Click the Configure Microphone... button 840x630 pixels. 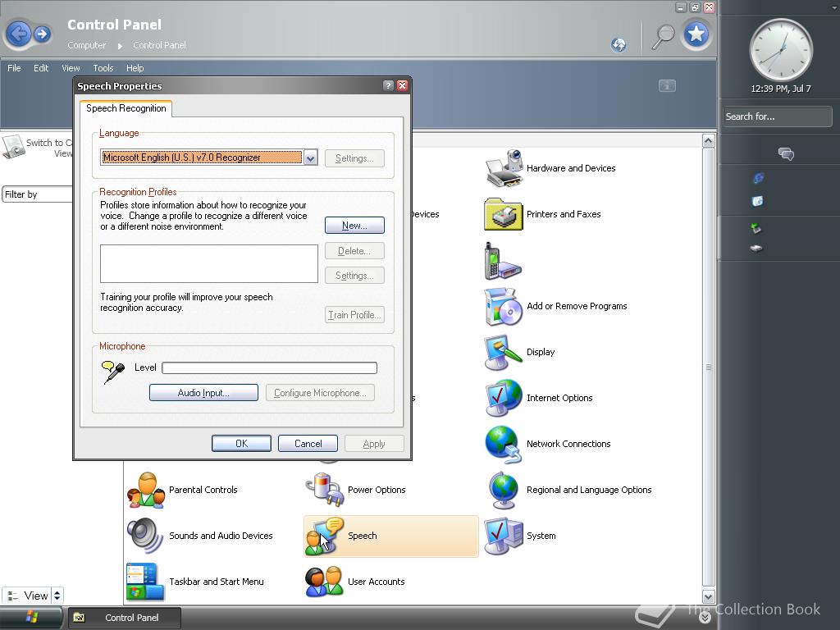pos(321,393)
